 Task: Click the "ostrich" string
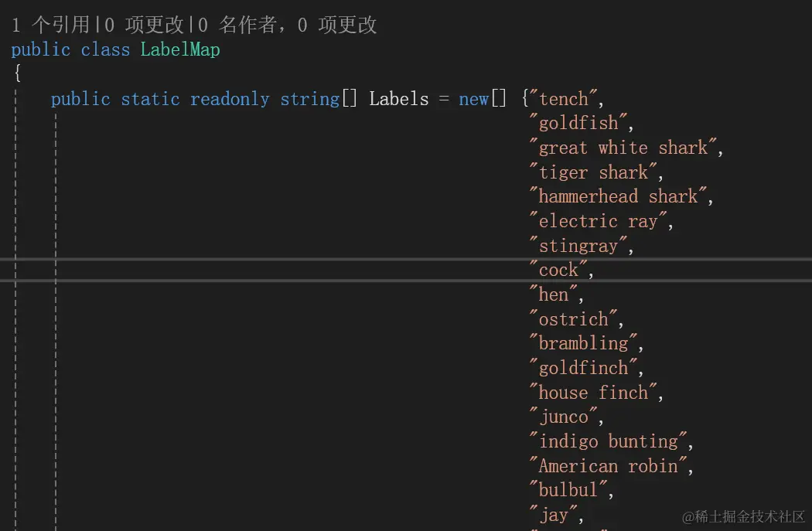tap(574, 318)
